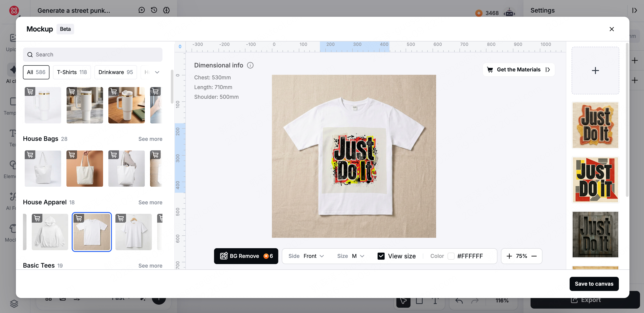Click the shopping cart icon in Get the Materials

[x=490, y=70]
